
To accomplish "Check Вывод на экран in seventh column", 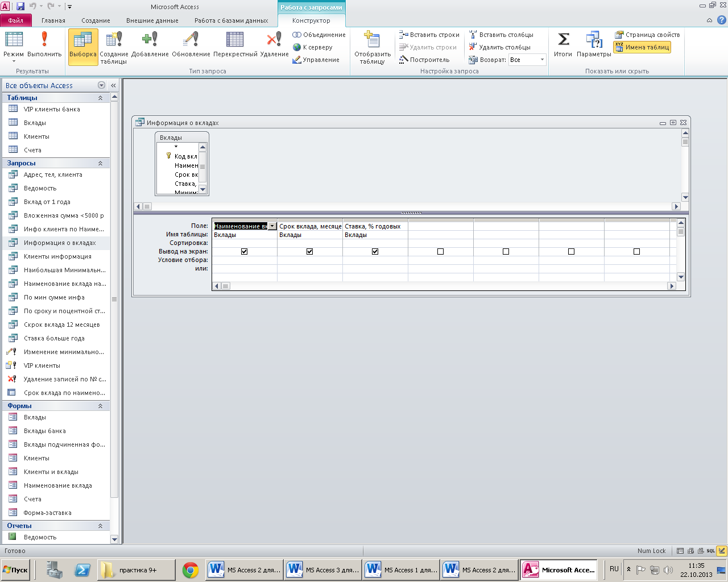I will point(637,251).
